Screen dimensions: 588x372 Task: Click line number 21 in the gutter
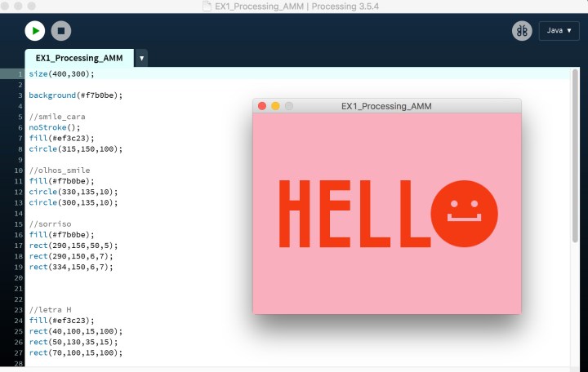pyautogui.click(x=16, y=277)
